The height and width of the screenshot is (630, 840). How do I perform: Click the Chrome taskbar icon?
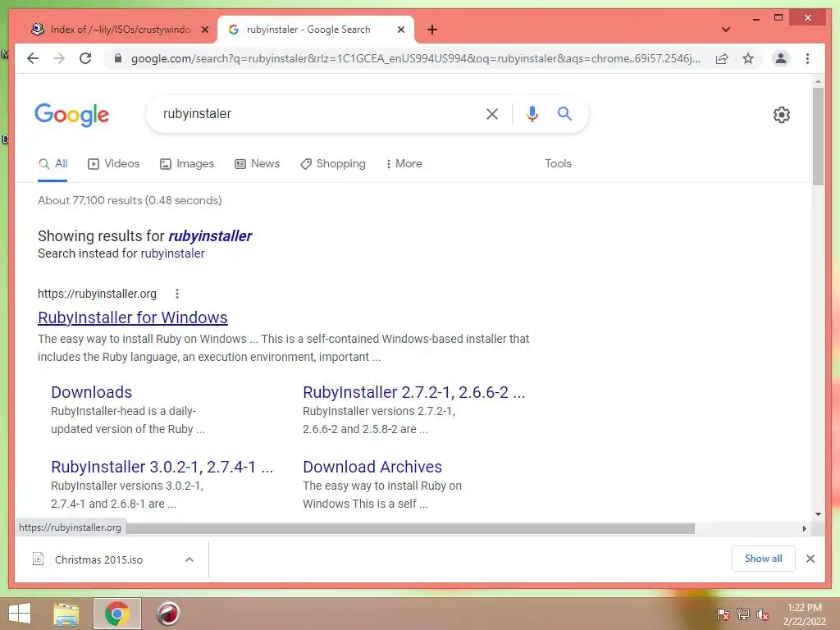[x=116, y=614]
